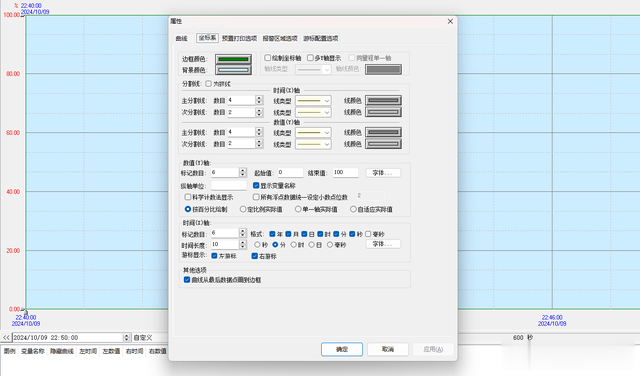The width and height of the screenshot is (640, 376).
Task: Click the 起始值 input field
Action: point(290,173)
